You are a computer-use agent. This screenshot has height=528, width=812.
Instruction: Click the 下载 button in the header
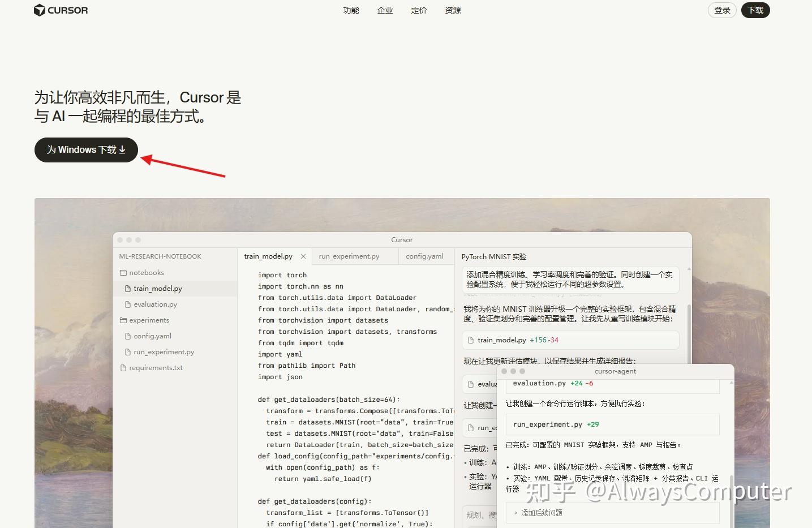(755, 10)
